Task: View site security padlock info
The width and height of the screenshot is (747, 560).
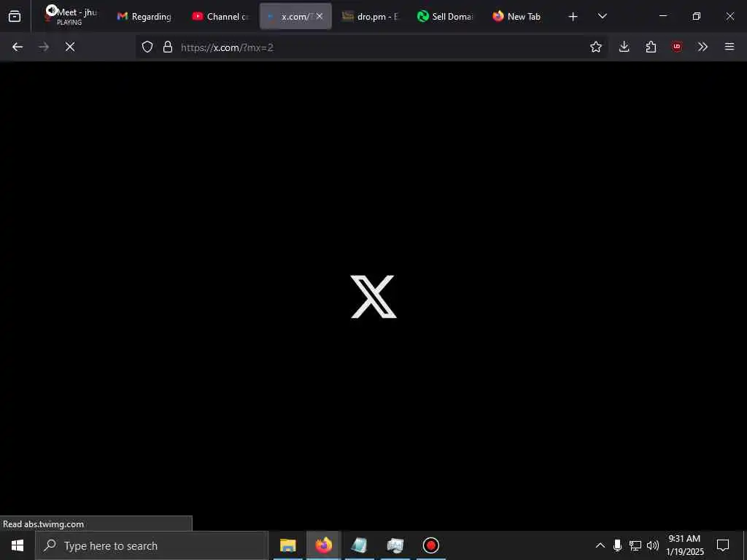Action: point(168,47)
